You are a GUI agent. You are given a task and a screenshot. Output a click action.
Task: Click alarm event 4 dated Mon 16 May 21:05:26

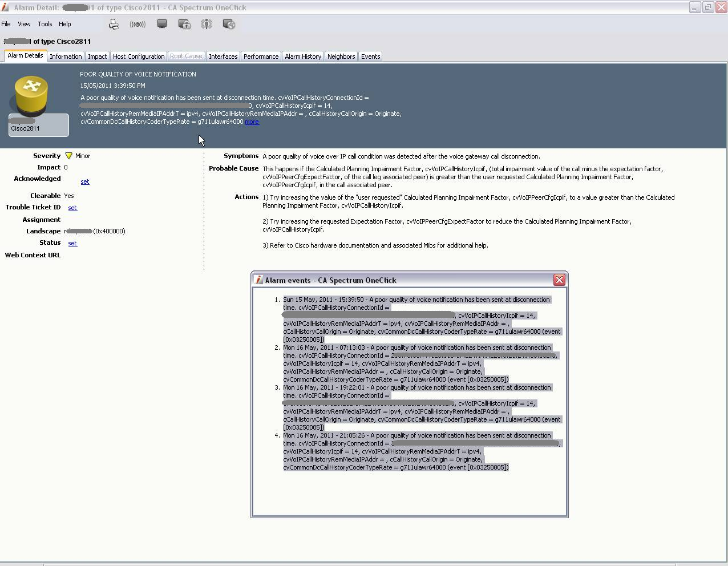(422, 451)
